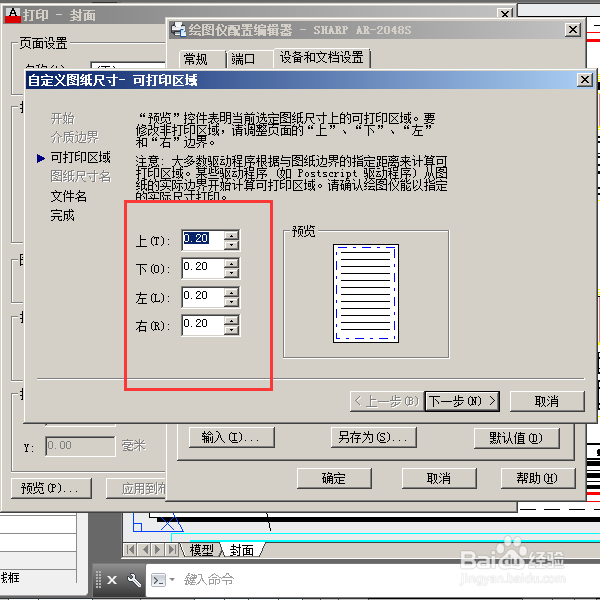The image size is (600, 600).
Task: Open the 常规 tab in plotter editor
Action: [201, 59]
